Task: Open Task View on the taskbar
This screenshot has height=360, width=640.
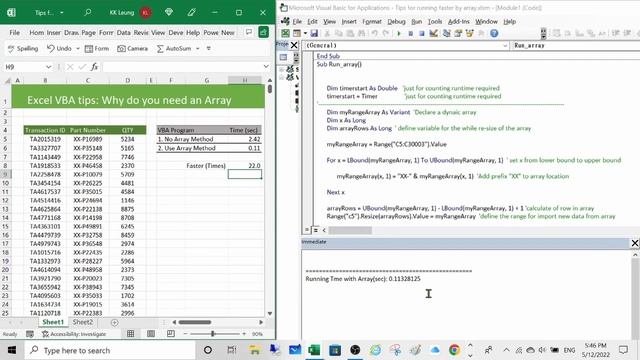Action: (x=231, y=350)
